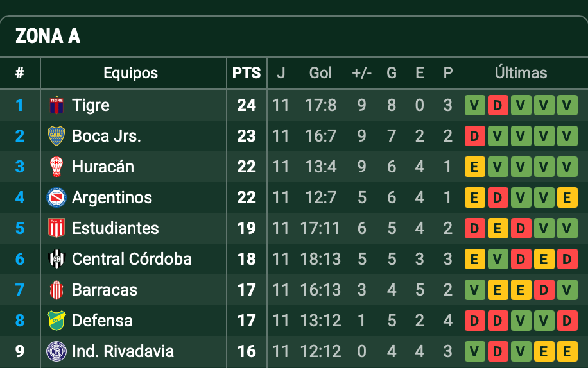Click the Estudiantes team crest

pyautogui.click(x=56, y=228)
